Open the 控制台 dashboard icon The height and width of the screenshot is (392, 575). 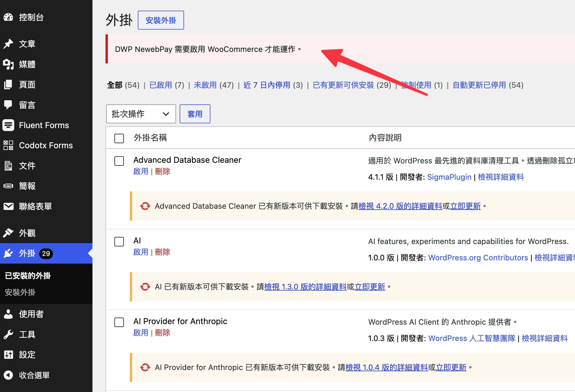tap(8, 17)
